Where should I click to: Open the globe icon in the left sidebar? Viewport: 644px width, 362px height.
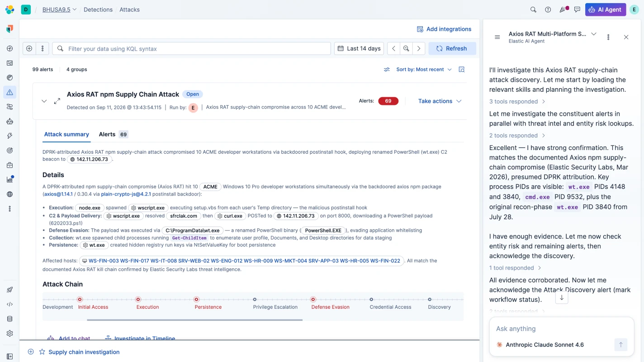point(10,194)
